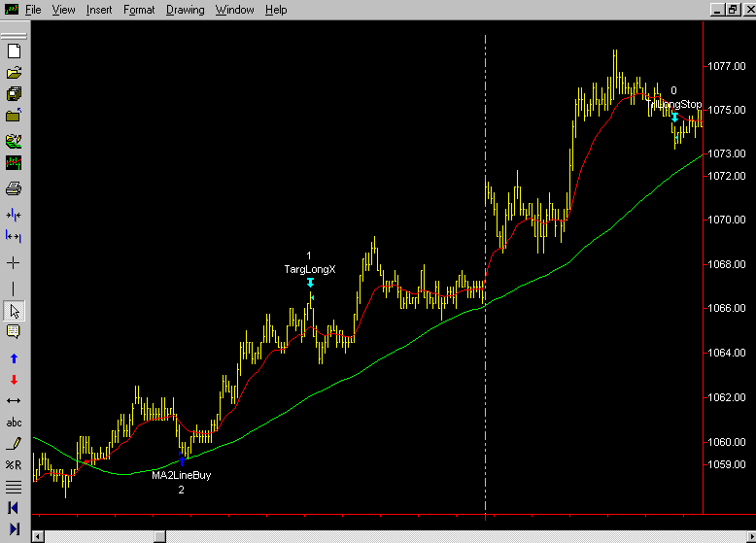This screenshot has height=543, width=756.
Task: Open the Window menu
Action: coord(235,10)
